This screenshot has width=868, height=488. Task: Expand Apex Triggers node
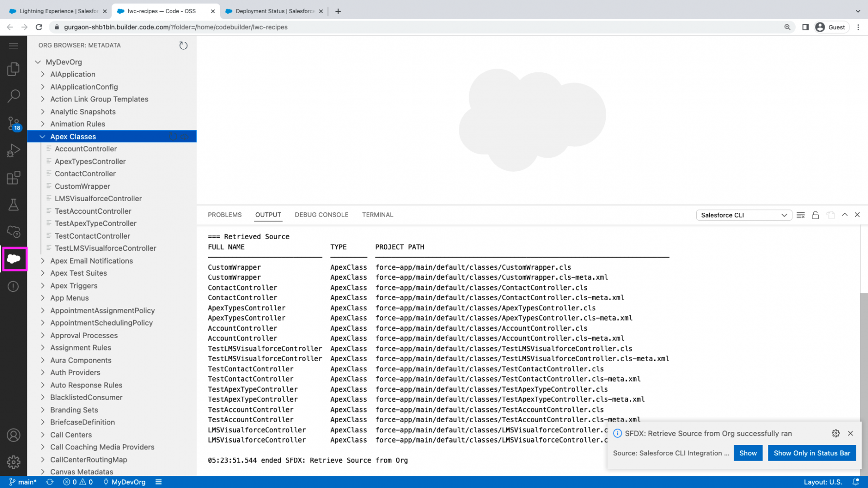[x=42, y=285]
